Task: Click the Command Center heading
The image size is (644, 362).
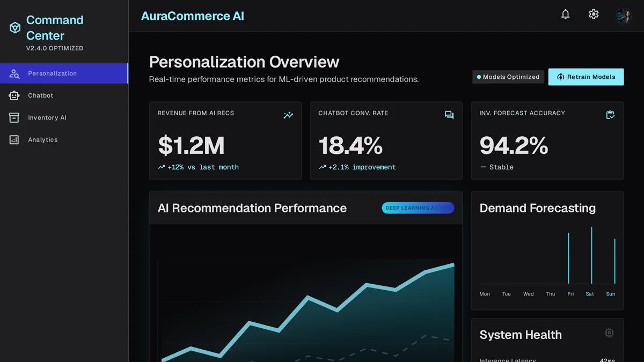Action: click(x=55, y=28)
